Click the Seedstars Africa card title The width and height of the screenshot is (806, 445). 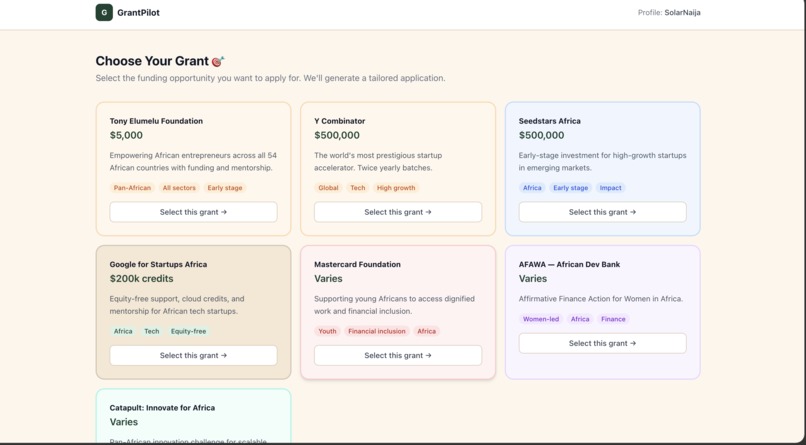click(x=549, y=121)
